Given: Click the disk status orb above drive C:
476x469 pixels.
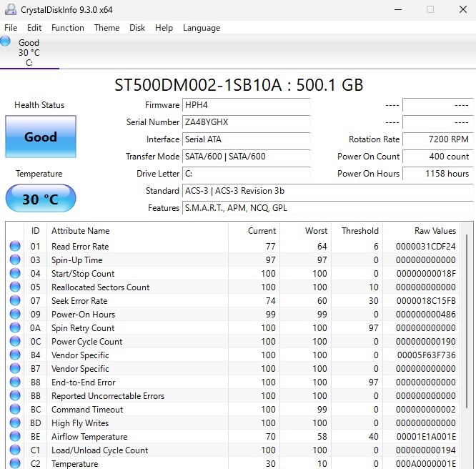Looking at the screenshot, I should (x=6, y=41).
